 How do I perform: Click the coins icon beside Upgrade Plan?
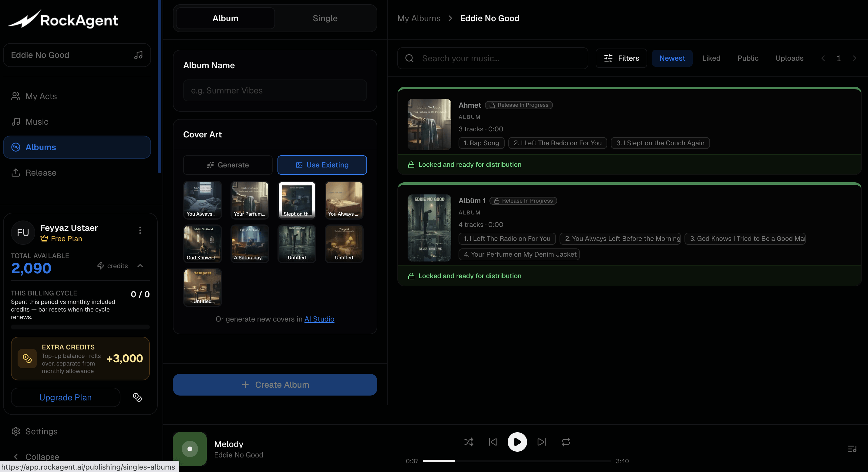[x=137, y=397]
